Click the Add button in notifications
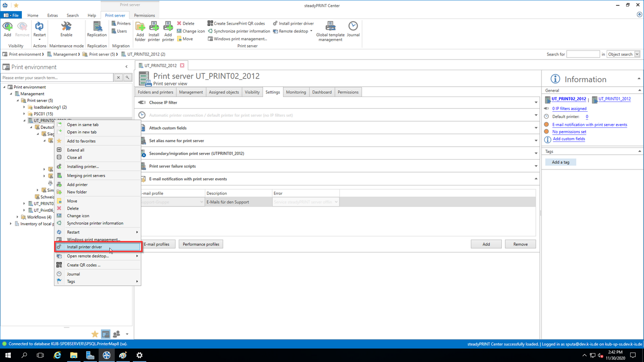The image size is (644, 362). pos(486,244)
